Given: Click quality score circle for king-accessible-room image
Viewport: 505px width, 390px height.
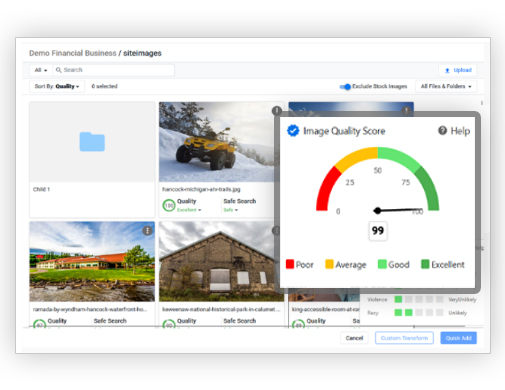Looking at the screenshot, I should (x=298, y=324).
